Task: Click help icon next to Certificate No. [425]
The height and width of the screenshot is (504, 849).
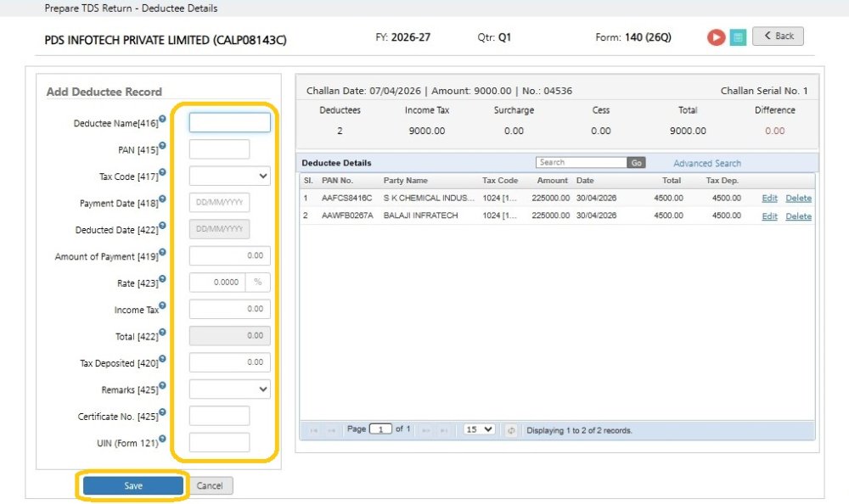Action: (162, 412)
